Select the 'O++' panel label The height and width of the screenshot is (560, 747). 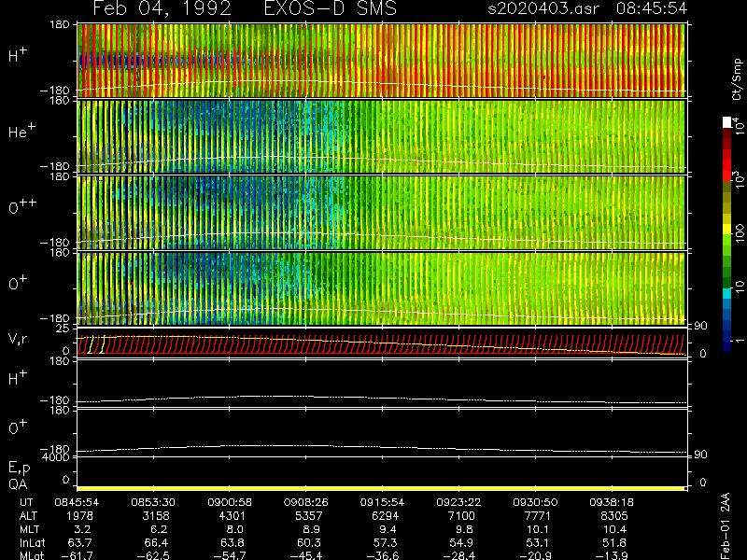coord(21,206)
